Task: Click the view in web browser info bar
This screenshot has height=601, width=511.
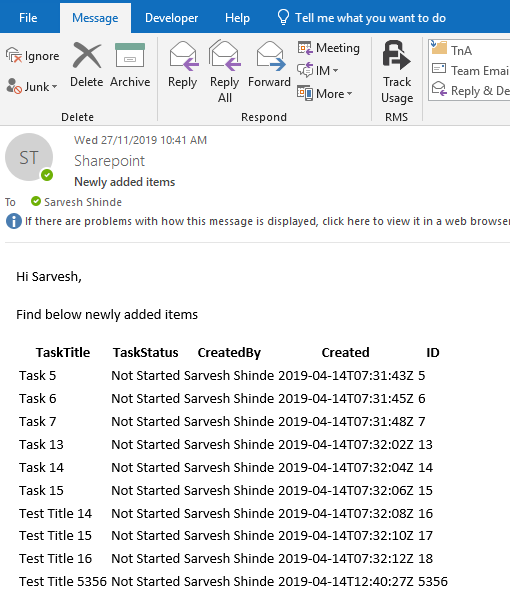Action: (258, 221)
